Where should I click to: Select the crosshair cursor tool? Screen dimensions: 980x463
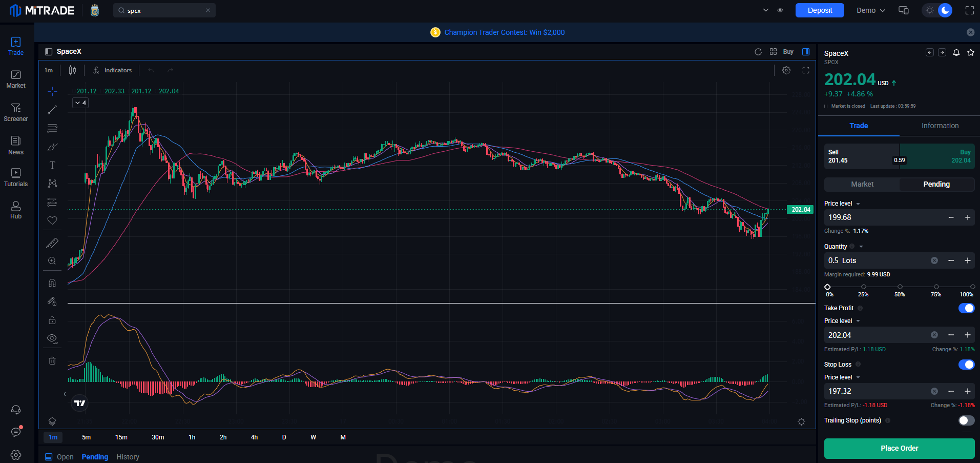tap(52, 92)
